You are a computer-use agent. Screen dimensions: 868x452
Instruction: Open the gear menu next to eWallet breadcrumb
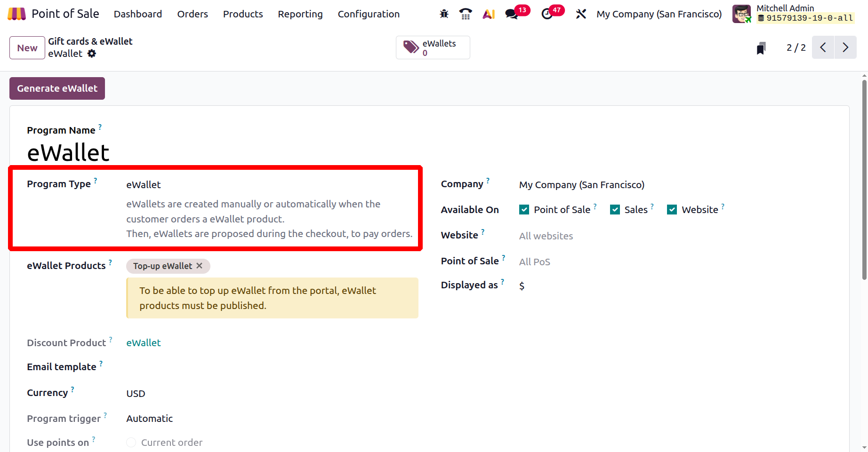coord(91,54)
